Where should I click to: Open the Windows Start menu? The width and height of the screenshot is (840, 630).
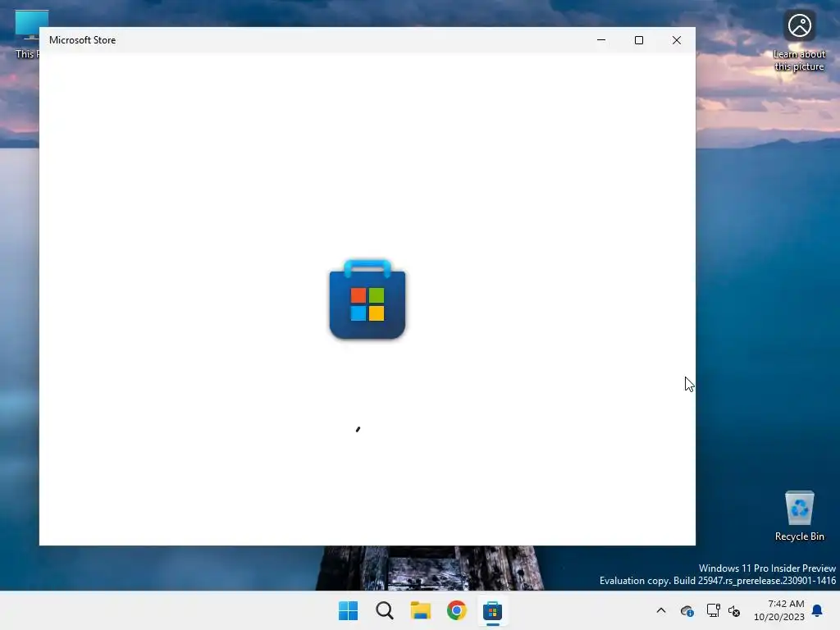click(348, 610)
